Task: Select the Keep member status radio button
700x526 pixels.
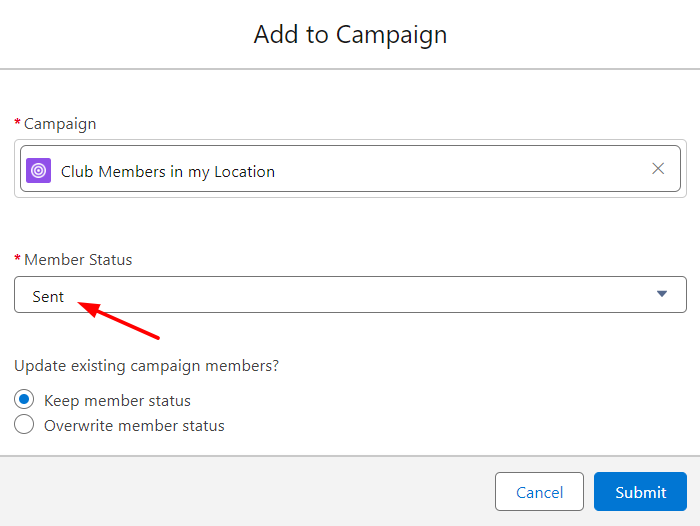Action: pyautogui.click(x=24, y=399)
